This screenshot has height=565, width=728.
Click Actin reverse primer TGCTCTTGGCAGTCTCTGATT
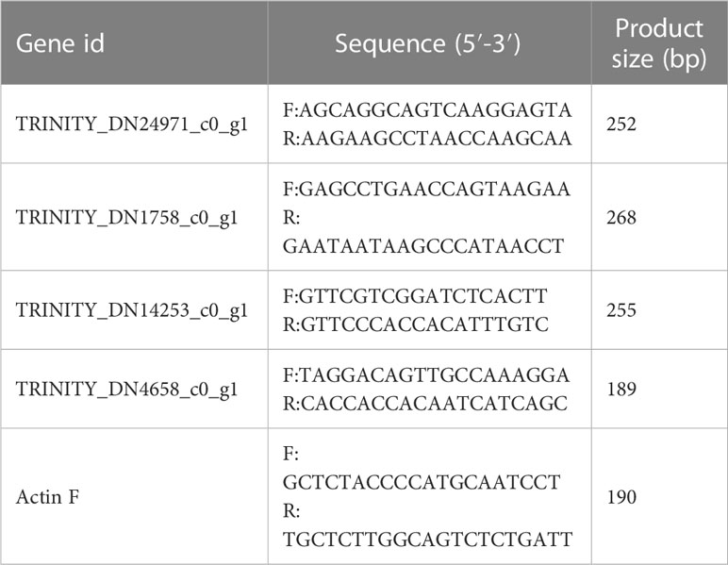427,540
